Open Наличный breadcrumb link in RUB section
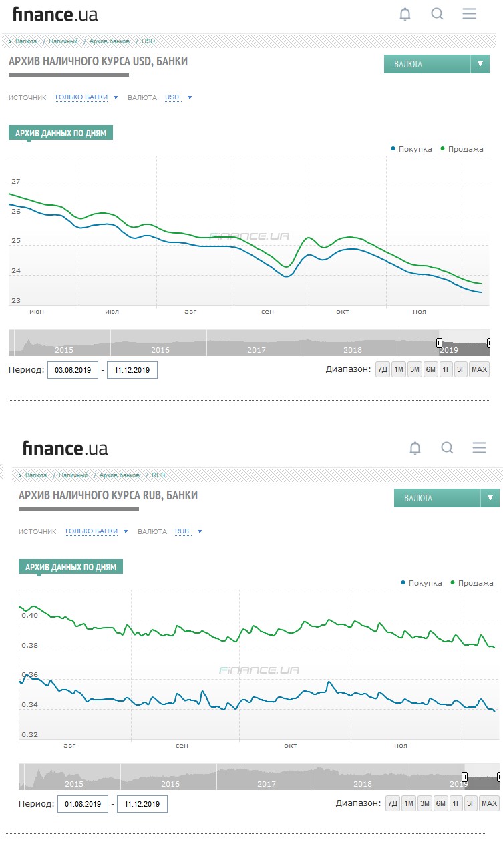This screenshot has height=868, width=503. (73, 475)
